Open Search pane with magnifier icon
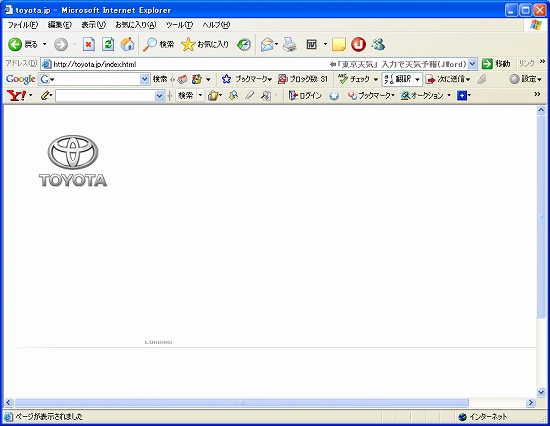This screenshot has height=426, width=550. [150, 44]
